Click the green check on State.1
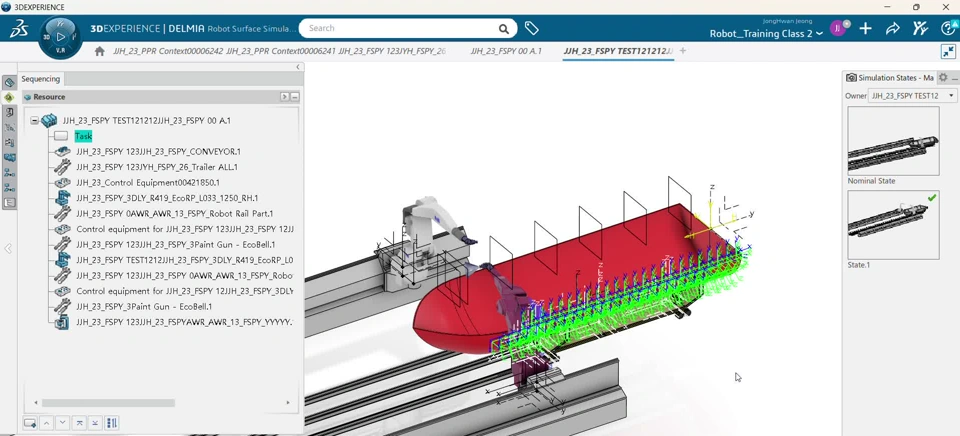The width and height of the screenshot is (960, 436). [932, 198]
